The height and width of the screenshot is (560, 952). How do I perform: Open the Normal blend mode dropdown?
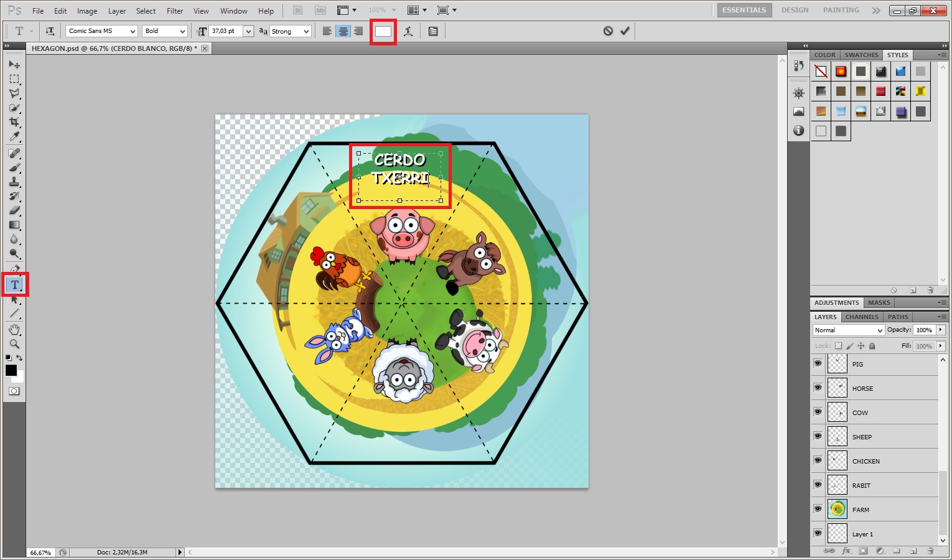[x=848, y=330]
